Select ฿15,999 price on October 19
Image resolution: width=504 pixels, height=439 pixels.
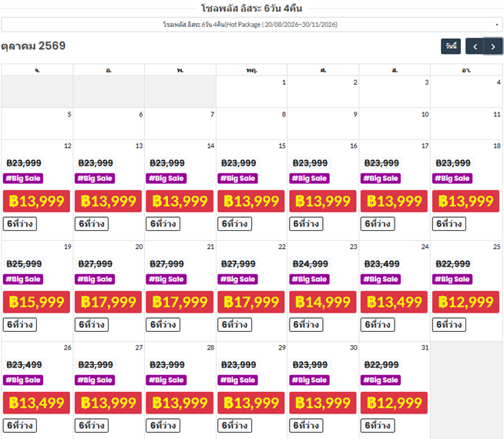(x=37, y=302)
